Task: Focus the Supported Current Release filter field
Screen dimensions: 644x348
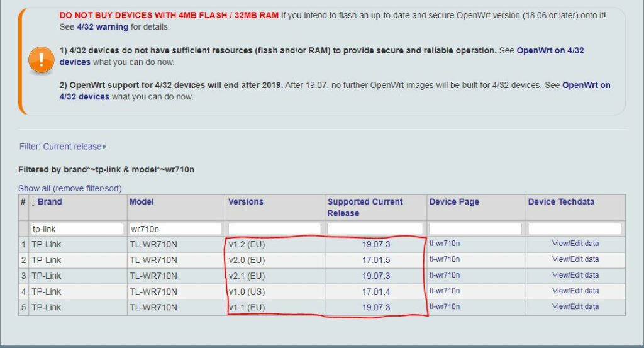Action: coord(375,229)
